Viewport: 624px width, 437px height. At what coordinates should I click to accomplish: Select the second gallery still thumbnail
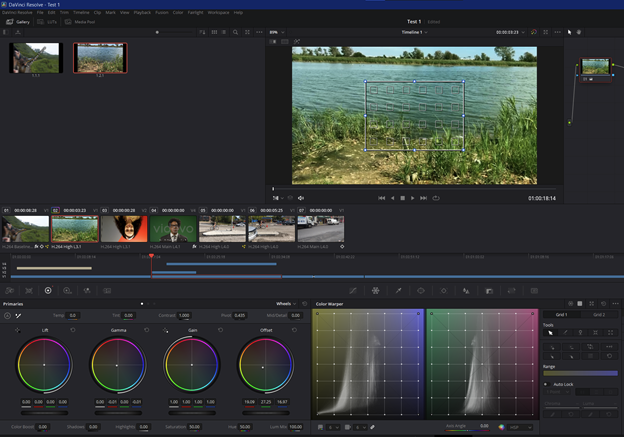pyautogui.click(x=99, y=58)
